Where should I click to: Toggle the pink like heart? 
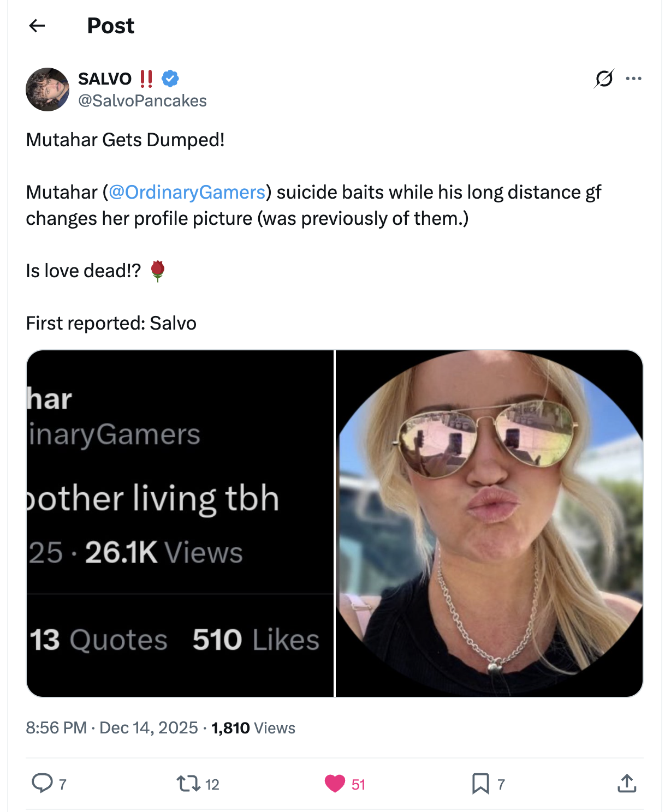335,784
